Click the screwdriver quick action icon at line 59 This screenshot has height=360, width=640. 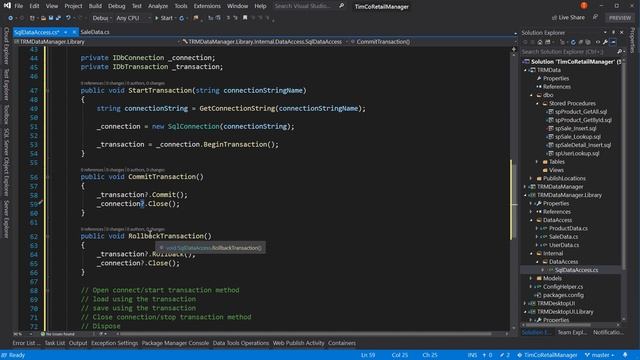[x=40, y=202]
